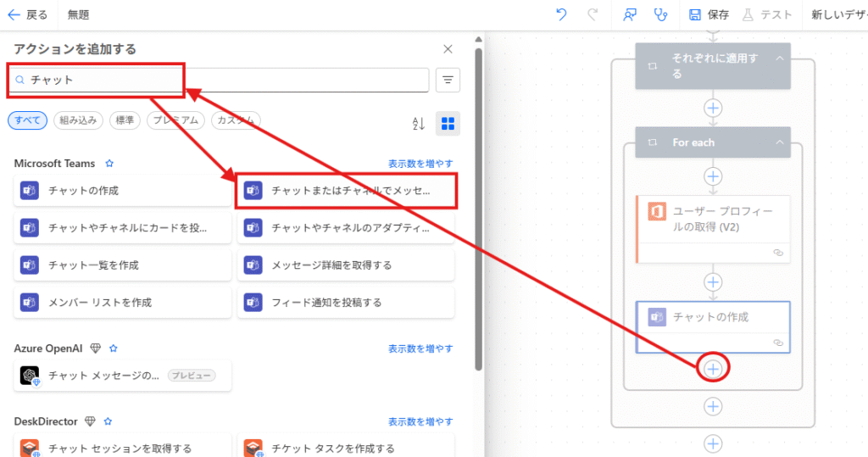Click Teams icon beside チャット一覧を作成
The width and height of the screenshot is (868, 457).
[30, 265]
